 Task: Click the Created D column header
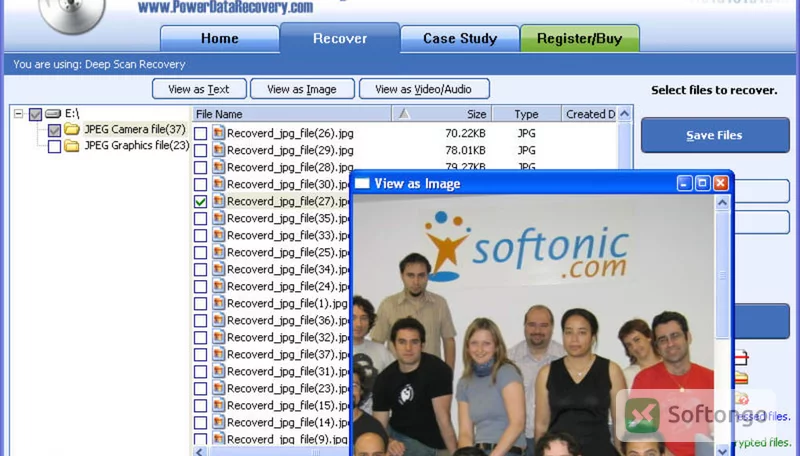tap(589, 114)
